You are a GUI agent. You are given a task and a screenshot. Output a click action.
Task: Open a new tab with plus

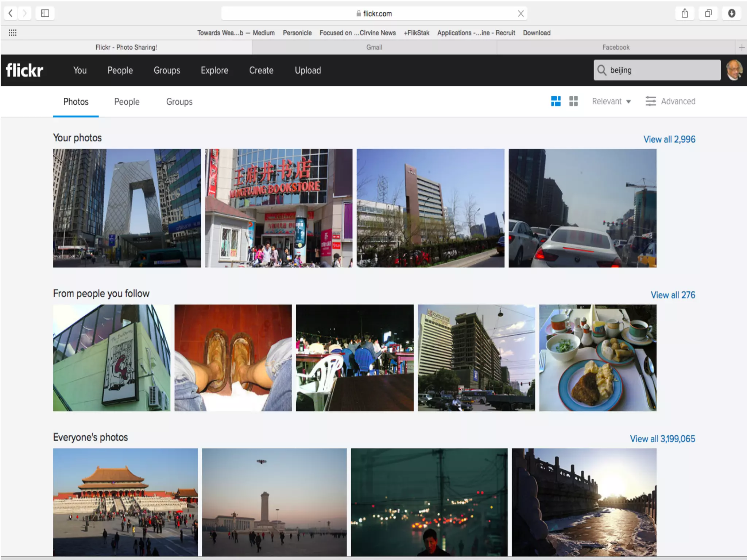pyautogui.click(x=742, y=47)
